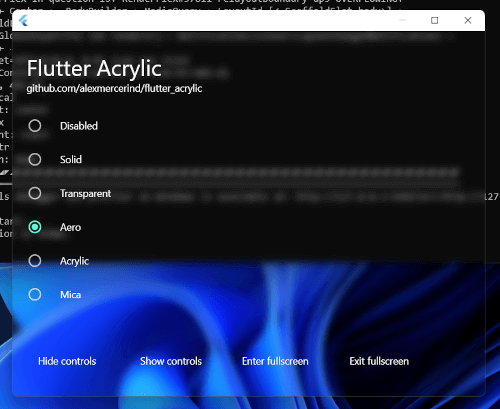This screenshot has height=409, width=500.
Task: Select the Disabled radio button
Action: [35, 126]
